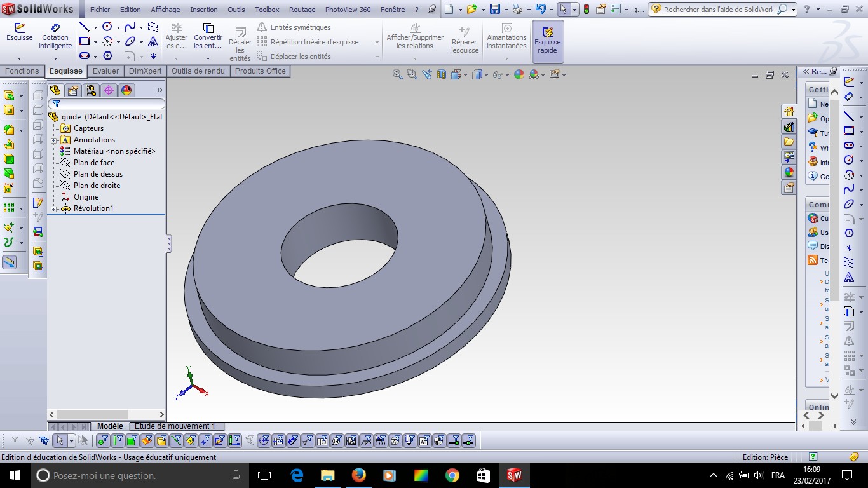Open the Line tool dropdown arrow
The width and height of the screenshot is (868, 488).
point(95,28)
